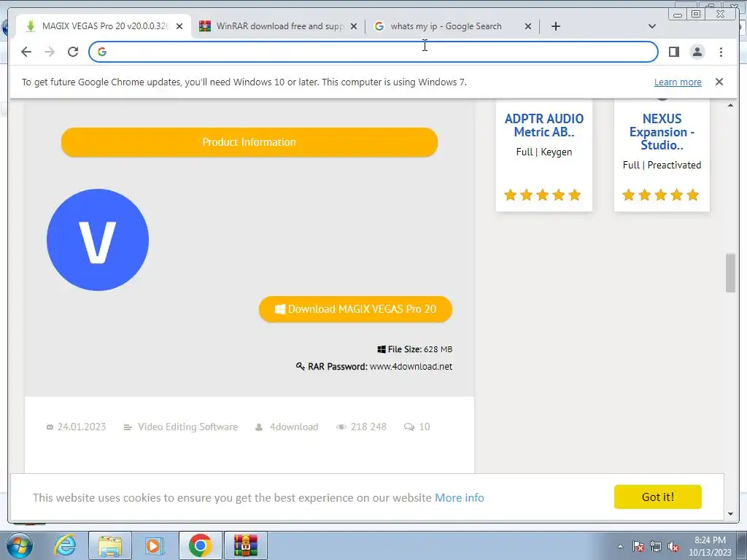Switch to the MAGIX VEGAS Pro 20 tab
Image resolution: width=747 pixels, height=560 pixels.
(x=104, y=26)
